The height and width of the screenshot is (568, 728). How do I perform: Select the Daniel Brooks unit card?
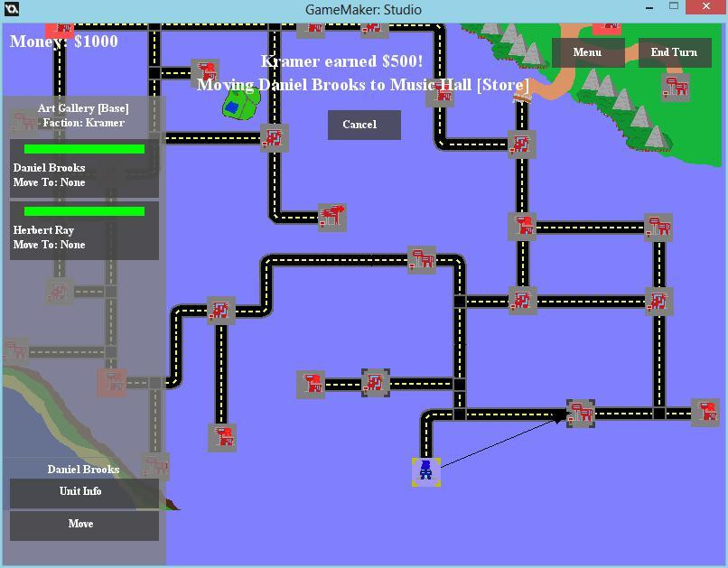[85, 169]
